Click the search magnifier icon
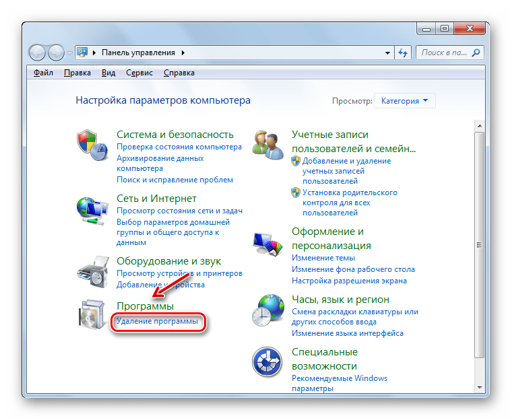 (476, 53)
